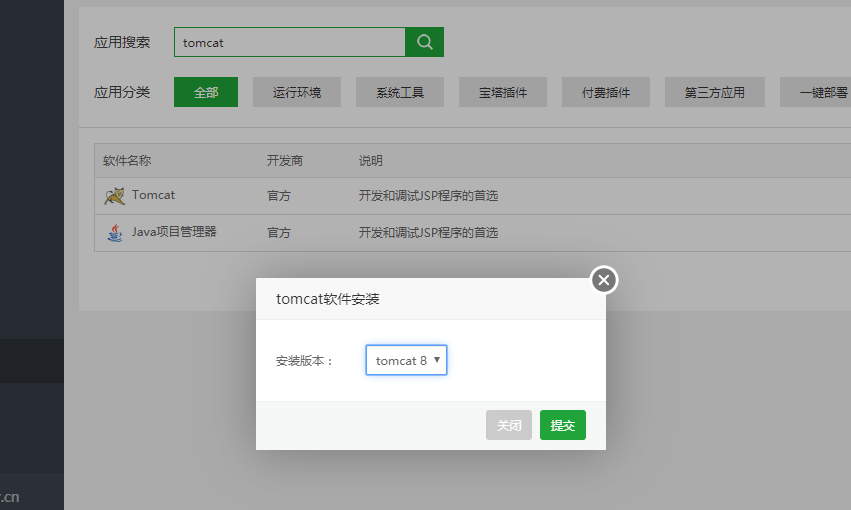Close the tomcat install dialog with X
851x510 pixels.
pyautogui.click(x=604, y=280)
